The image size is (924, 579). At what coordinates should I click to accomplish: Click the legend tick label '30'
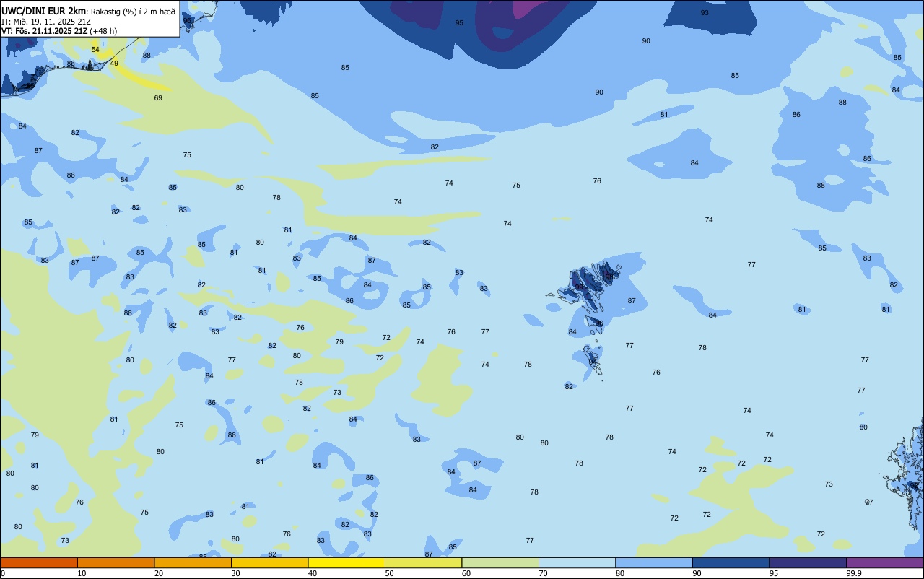point(235,573)
